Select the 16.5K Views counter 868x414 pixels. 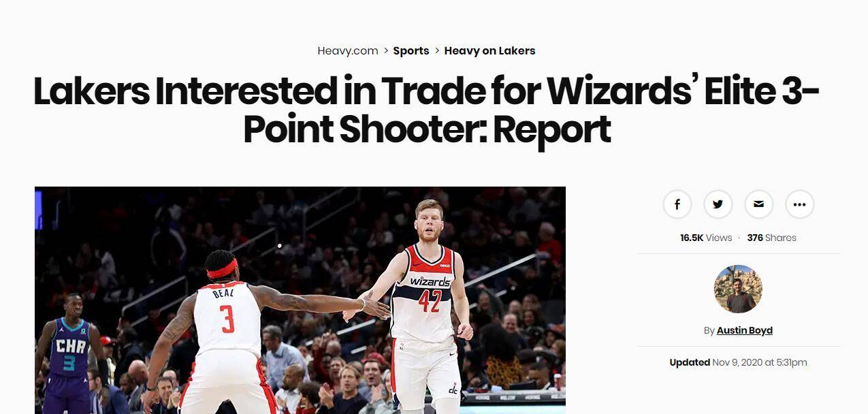tap(706, 238)
